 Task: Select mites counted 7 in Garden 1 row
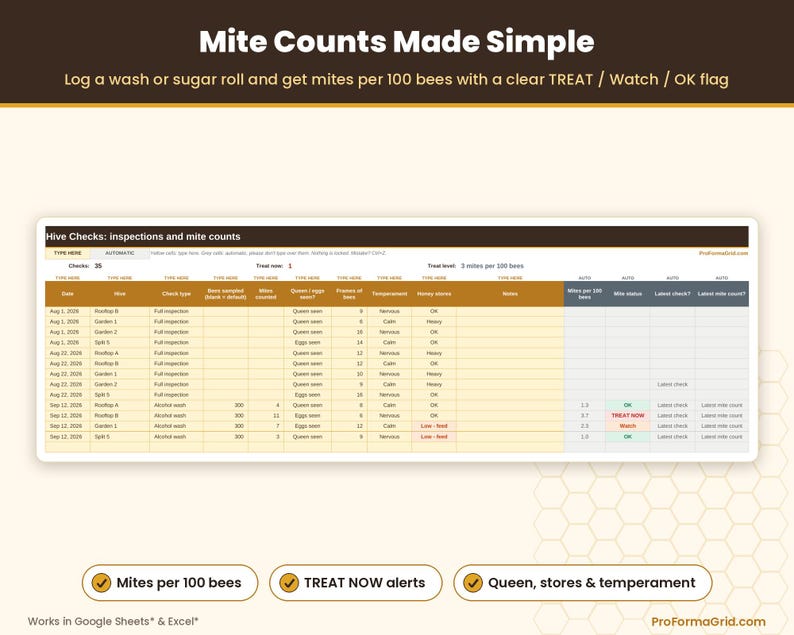pos(266,426)
